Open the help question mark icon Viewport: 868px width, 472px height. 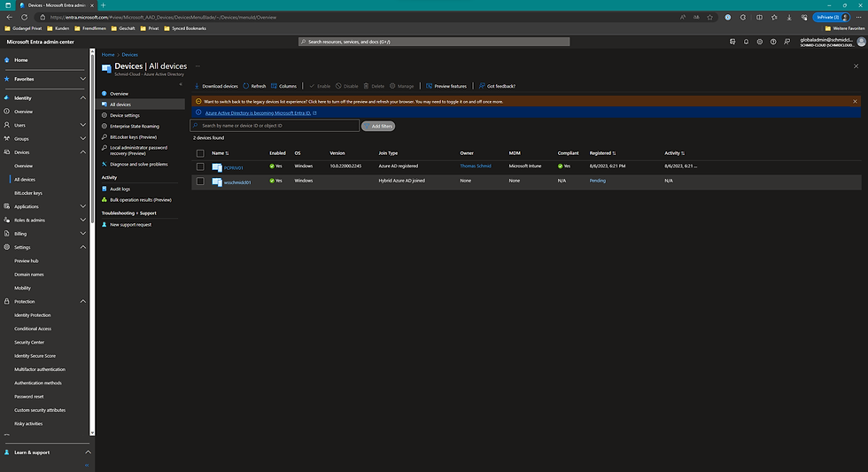[x=773, y=42]
